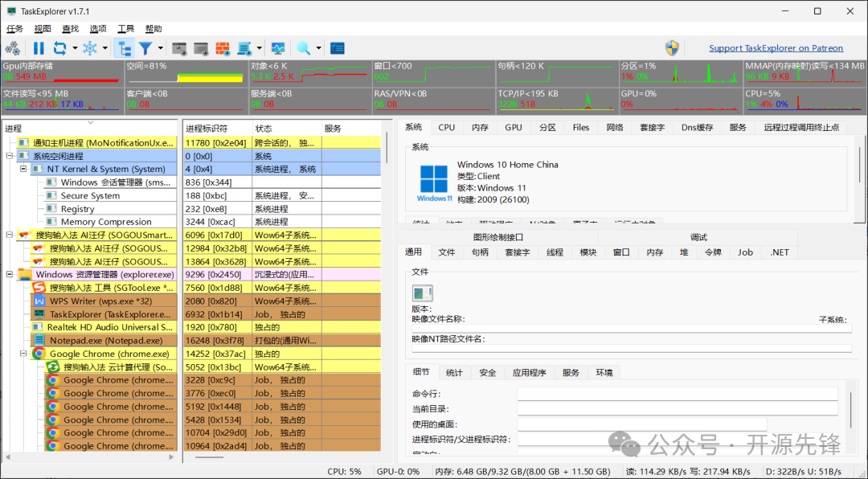Screen dimensions: 868x479
Task: Click the Support TaskExplorer on Patreon link
Action: point(776,47)
